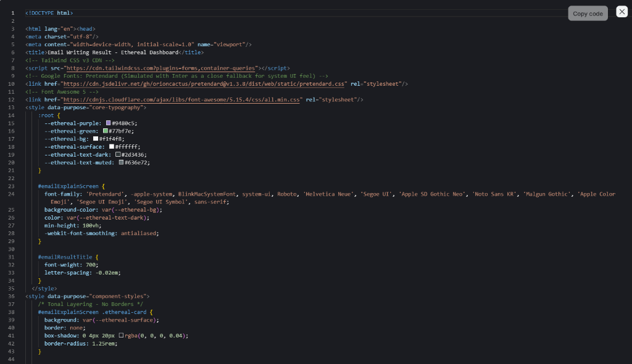Open the cdnjs Font Awesome stylesheet link
Viewport: 632px width, 364px height.
(x=180, y=99)
